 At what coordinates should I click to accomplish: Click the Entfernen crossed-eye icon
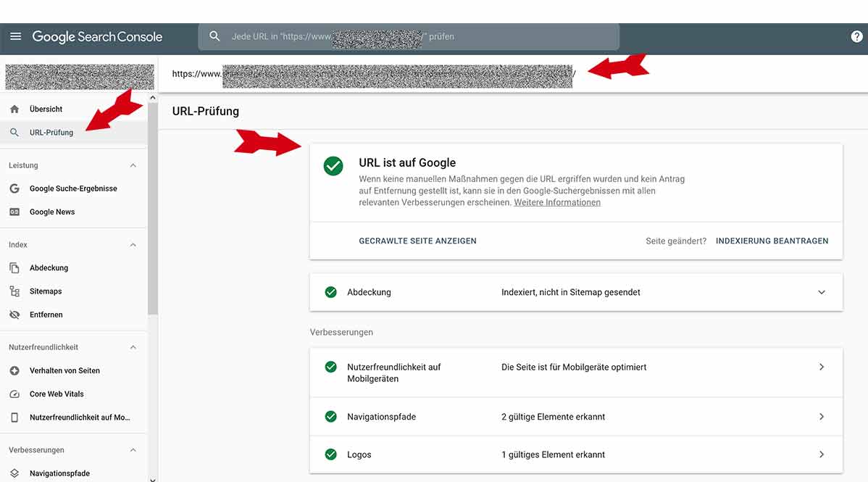(x=14, y=315)
